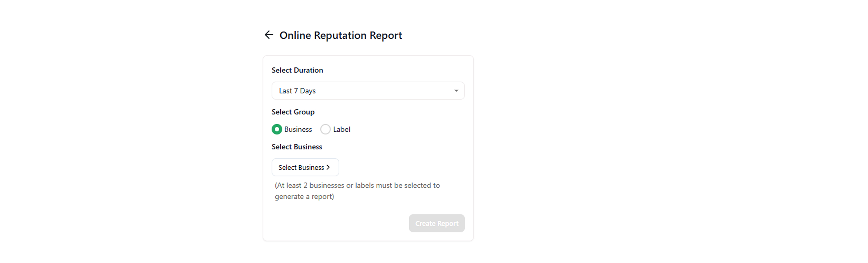Click the 'generate a report)' hint line
Screen dimensions: 868x263
click(x=304, y=197)
